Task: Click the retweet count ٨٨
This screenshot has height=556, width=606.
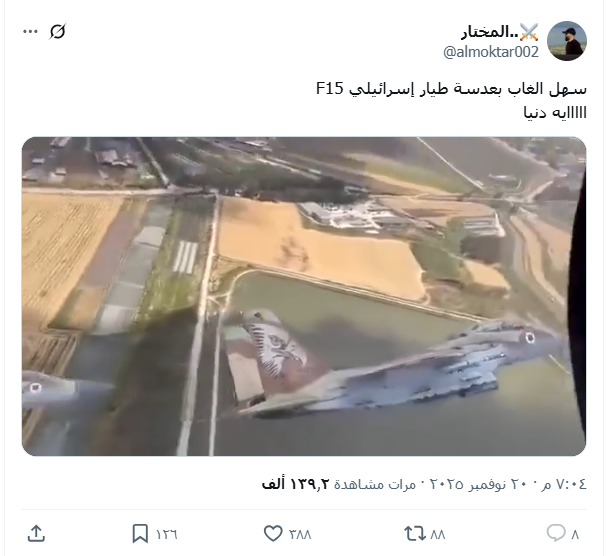Action: (x=437, y=535)
